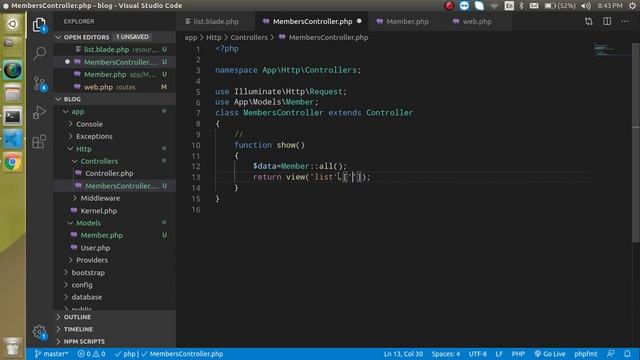Open the system power cog in top panel
The width and height of the screenshot is (640, 360).
[632, 6]
